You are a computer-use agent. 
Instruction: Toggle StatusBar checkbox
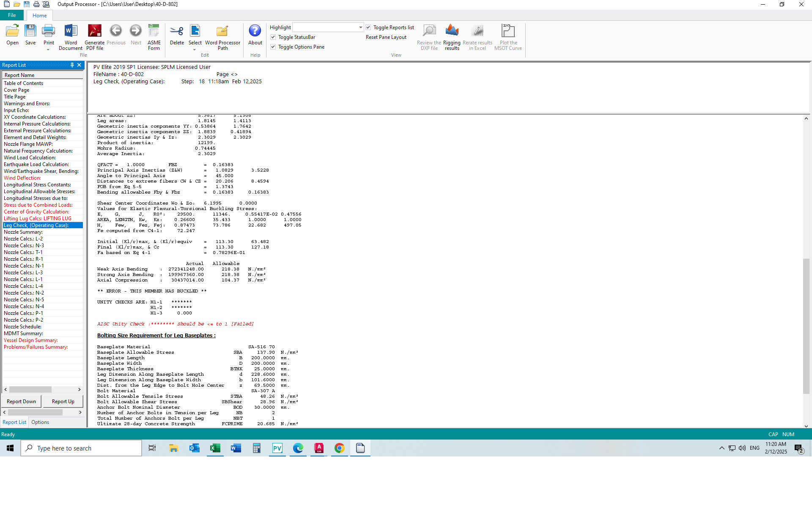273,37
